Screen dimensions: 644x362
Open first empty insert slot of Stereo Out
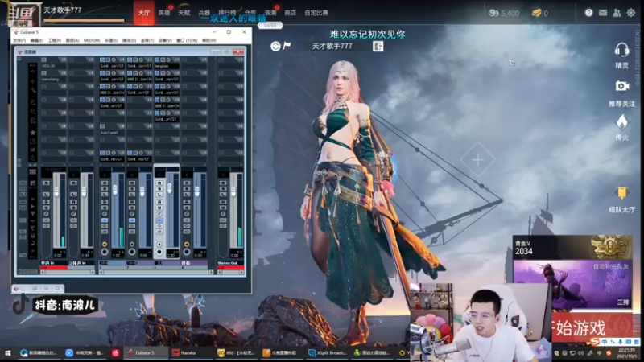click(230, 66)
